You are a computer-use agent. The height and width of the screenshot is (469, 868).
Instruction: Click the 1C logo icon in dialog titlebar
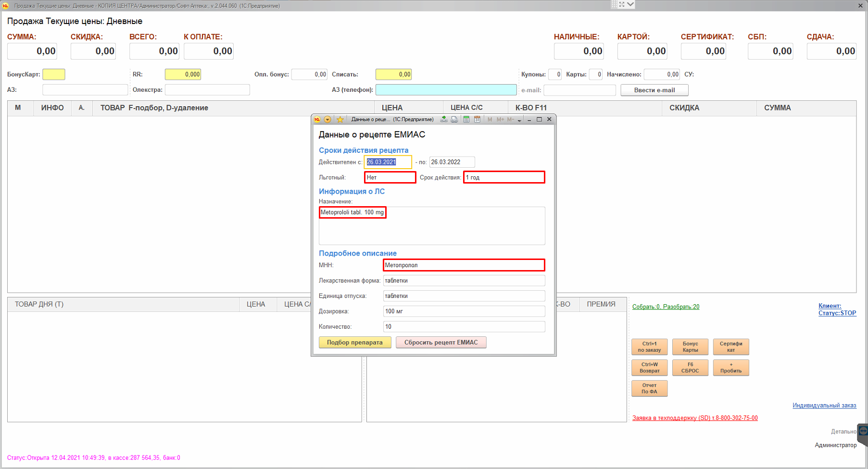[317, 120]
